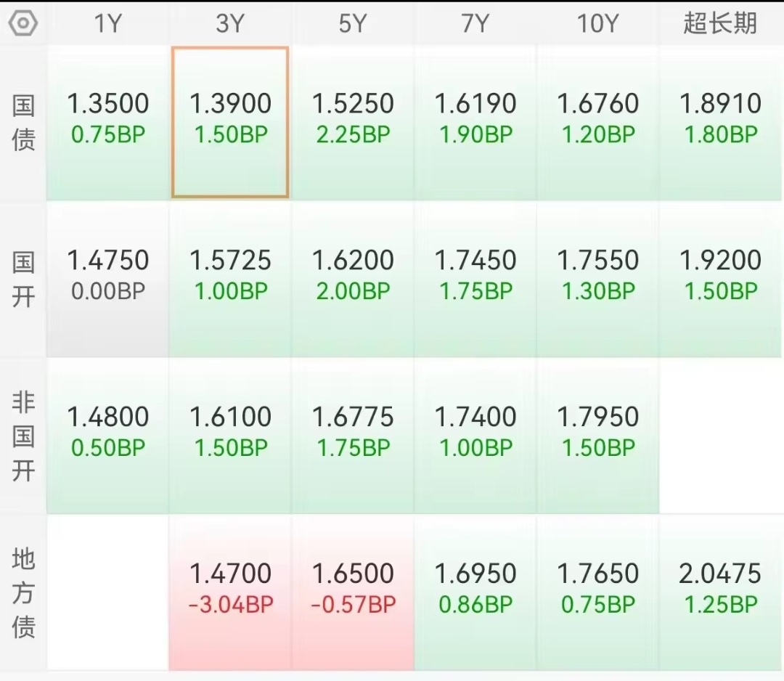Open the 国开 超长期 cell showing 1.9200
This screenshot has width=784, height=681.
coord(720,280)
